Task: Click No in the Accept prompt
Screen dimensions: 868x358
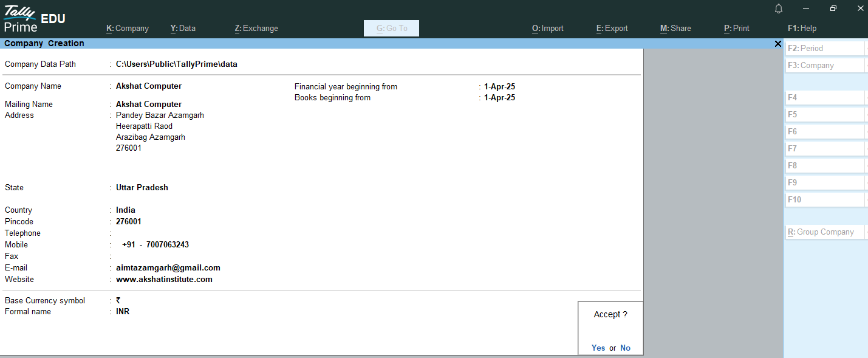Action: [625, 348]
